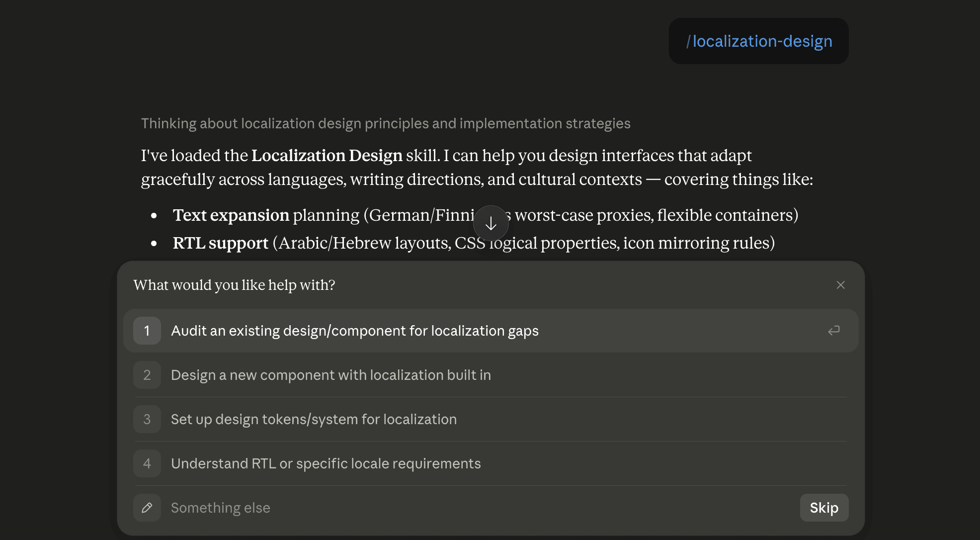Screen dimensions: 980x540
Task: Click number badge 2
Action: 147,375
